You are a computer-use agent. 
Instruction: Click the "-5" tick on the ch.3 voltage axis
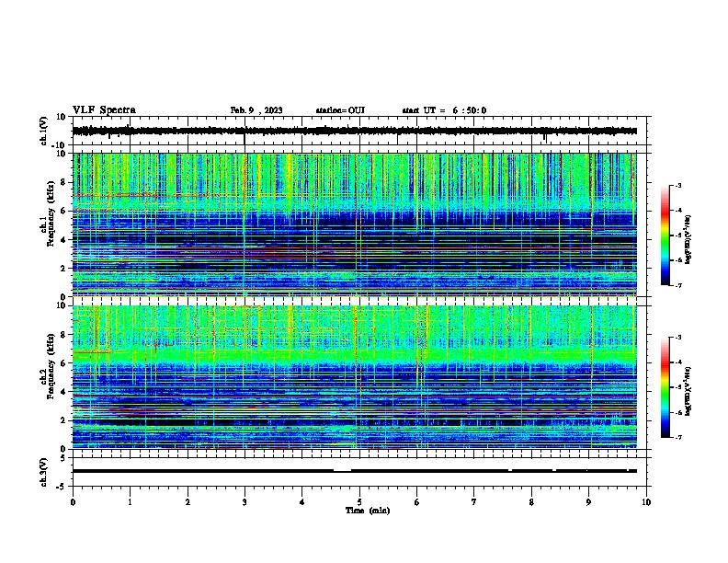pos(63,487)
